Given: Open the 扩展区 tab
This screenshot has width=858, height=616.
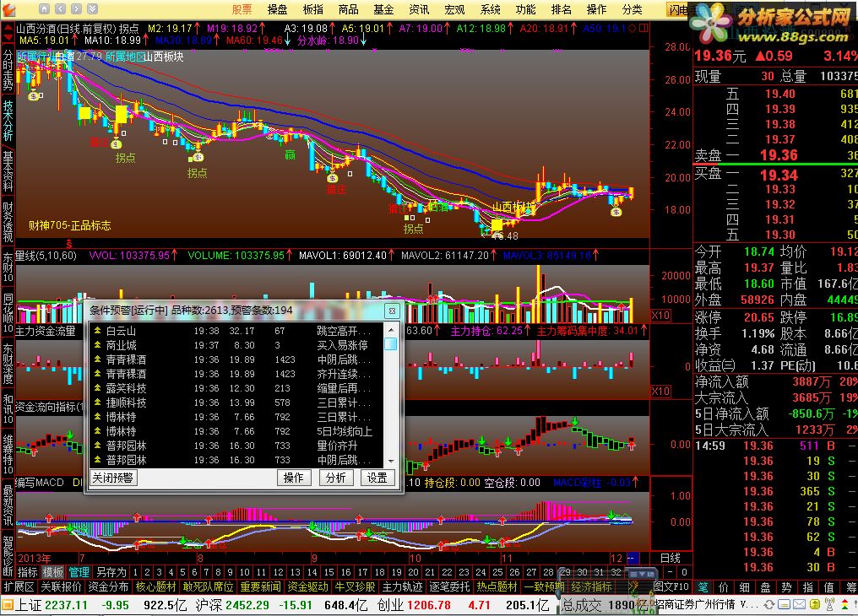Looking at the screenshot, I should tap(19, 587).
